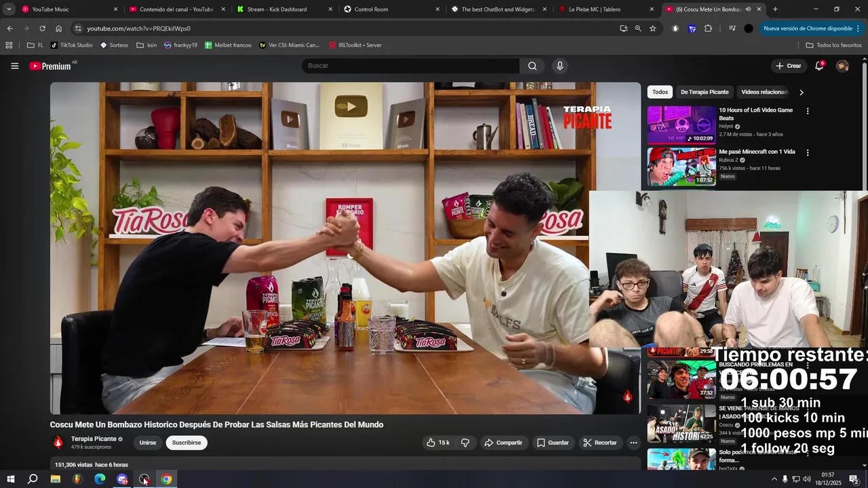This screenshot has height=488, width=868.
Task: Open the Extensions puzzle icon
Action: [708, 28]
